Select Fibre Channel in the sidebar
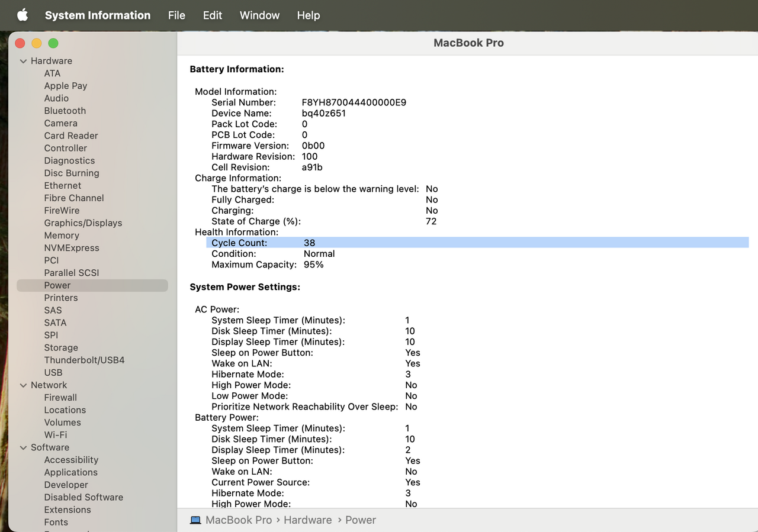Image resolution: width=758 pixels, height=532 pixels. click(x=74, y=198)
